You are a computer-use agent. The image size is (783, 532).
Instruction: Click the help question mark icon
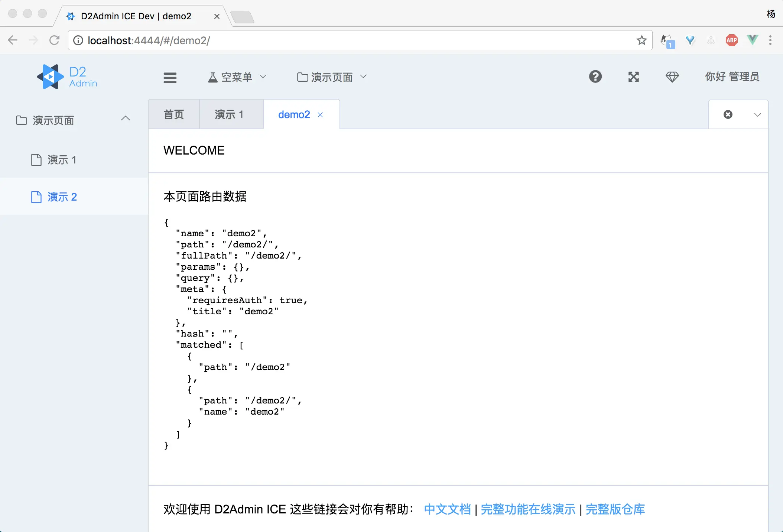click(595, 77)
